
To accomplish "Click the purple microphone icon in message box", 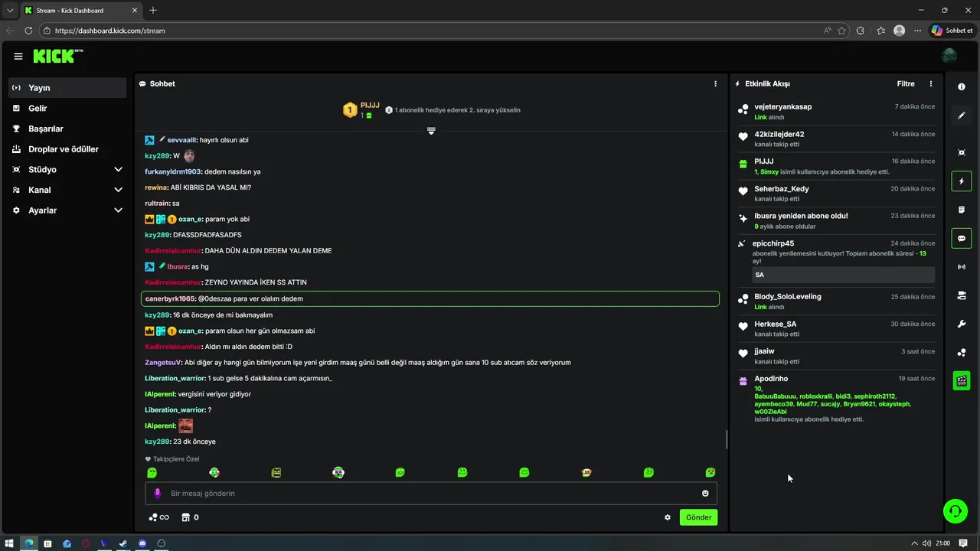I will pyautogui.click(x=158, y=494).
